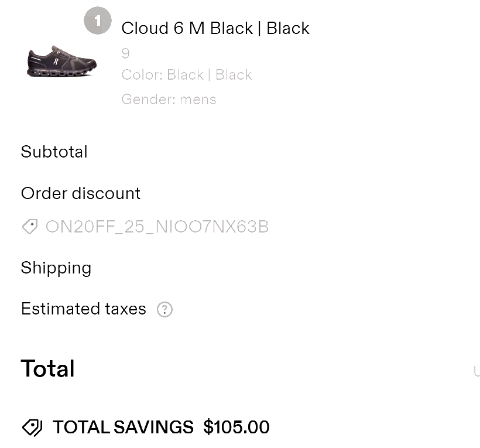480x448 pixels.
Task: Click the Gender: mens detail
Action: click(x=169, y=99)
